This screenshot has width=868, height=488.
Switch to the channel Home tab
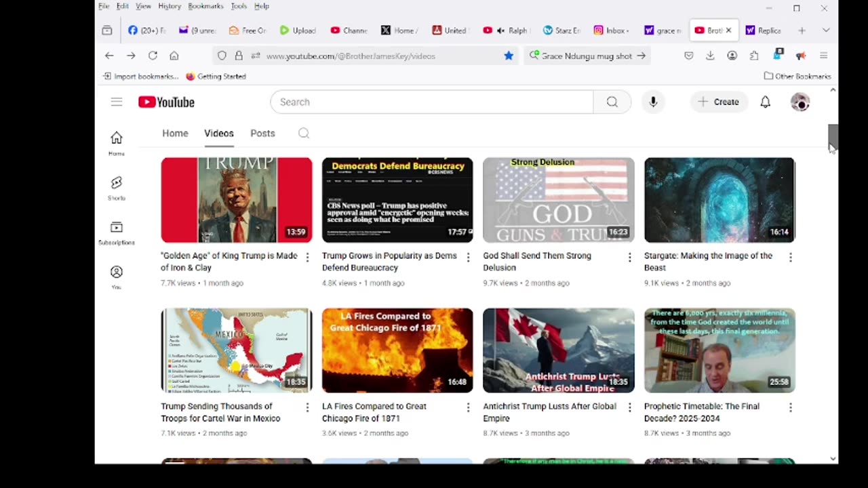175,134
